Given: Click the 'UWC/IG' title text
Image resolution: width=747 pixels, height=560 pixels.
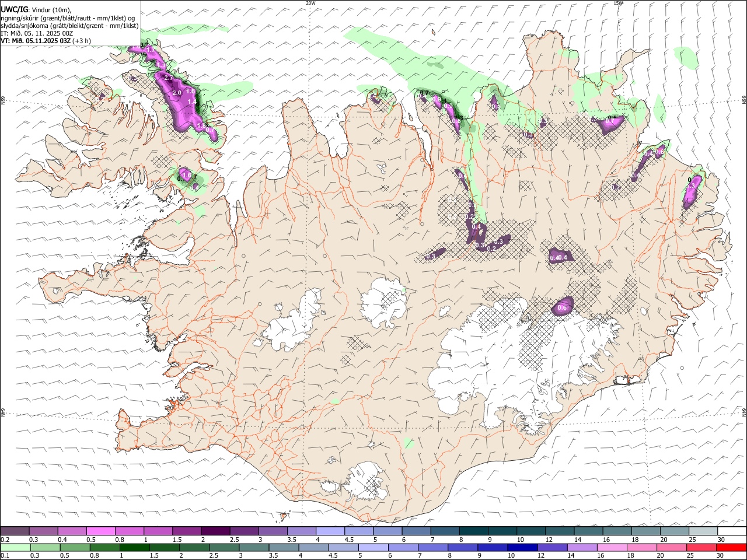Looking at the screenshot, I should [x=14, y=10].
